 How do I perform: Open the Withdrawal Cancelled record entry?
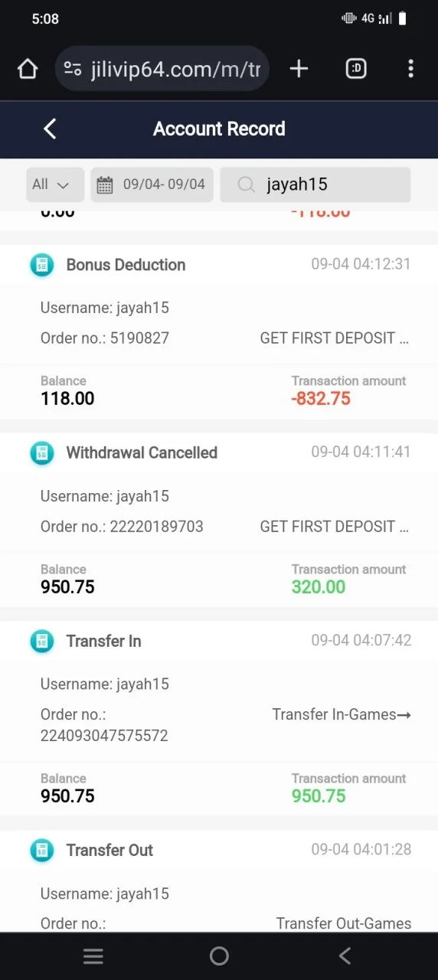(x=219, y=521)
